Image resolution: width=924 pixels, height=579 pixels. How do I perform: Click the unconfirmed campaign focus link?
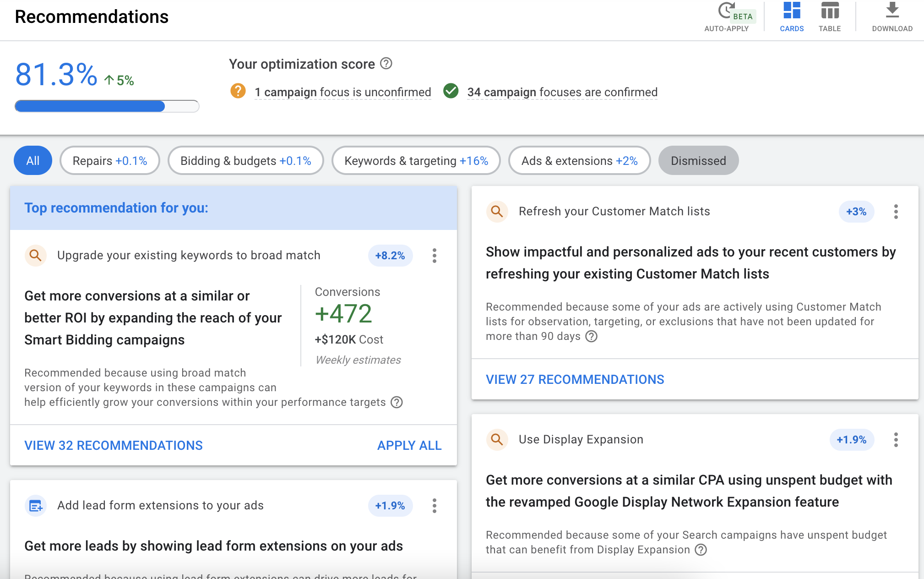click(342, 92)
